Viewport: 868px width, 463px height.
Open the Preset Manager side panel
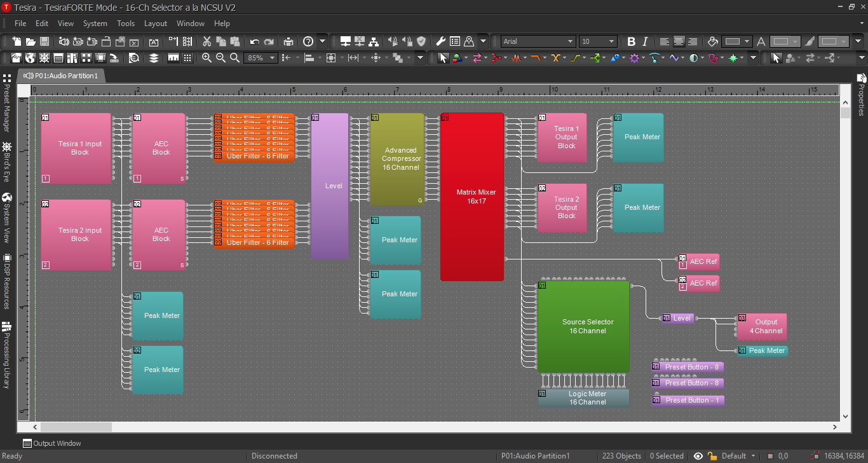[x=7, y=103]
